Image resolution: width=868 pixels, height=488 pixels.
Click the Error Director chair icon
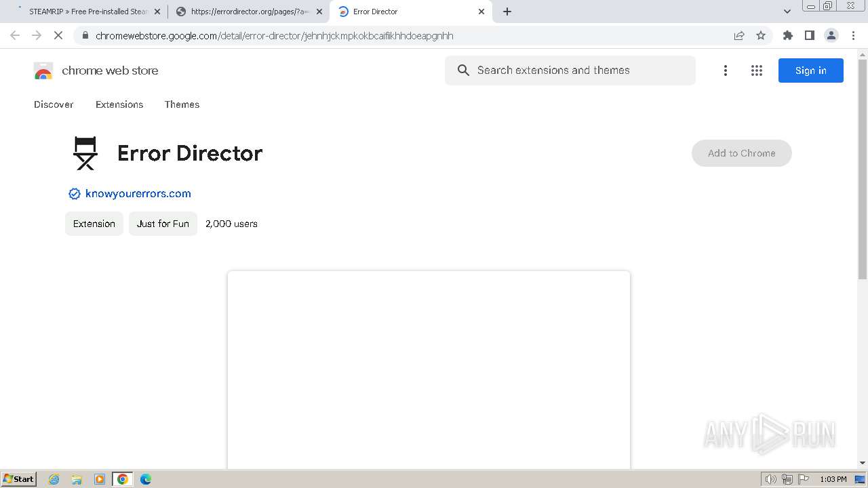[85, 153]
